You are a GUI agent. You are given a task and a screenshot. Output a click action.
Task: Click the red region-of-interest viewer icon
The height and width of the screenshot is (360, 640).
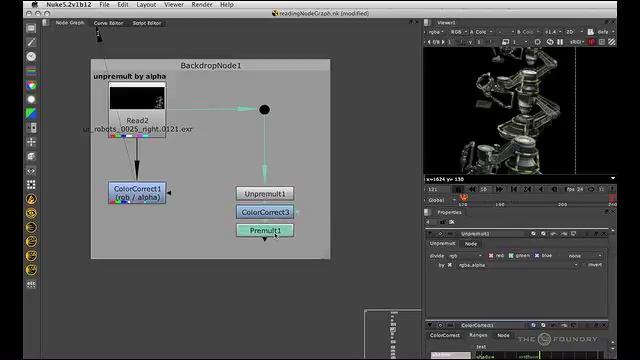[591, 42]
